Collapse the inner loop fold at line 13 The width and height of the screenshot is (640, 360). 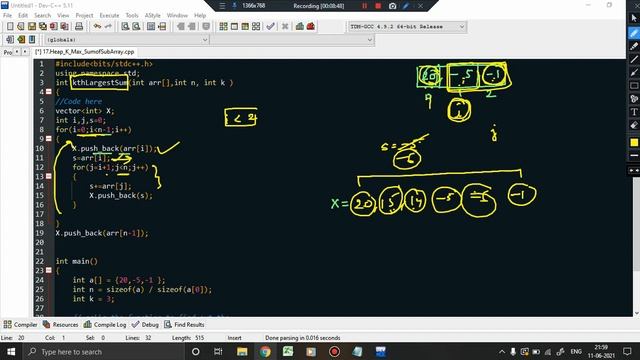49,176
